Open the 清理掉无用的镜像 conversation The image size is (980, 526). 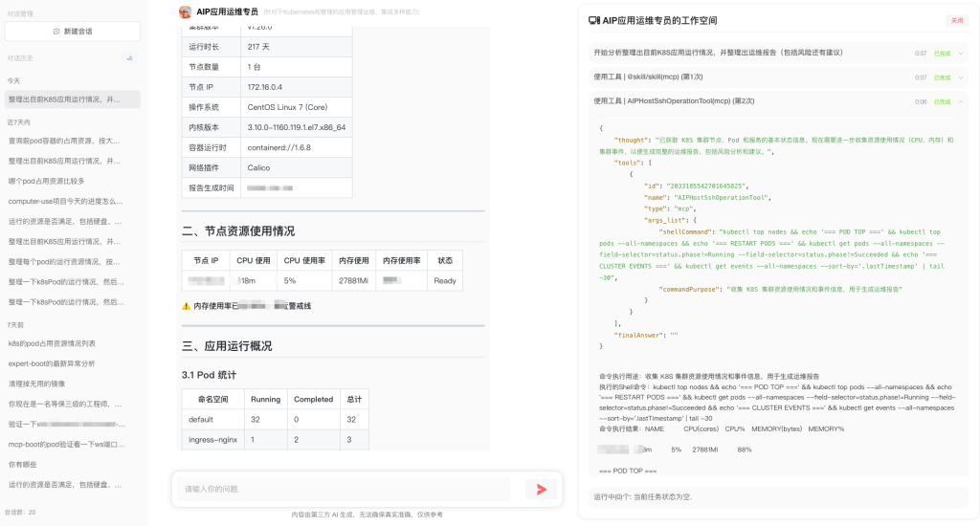coord(40,384)
